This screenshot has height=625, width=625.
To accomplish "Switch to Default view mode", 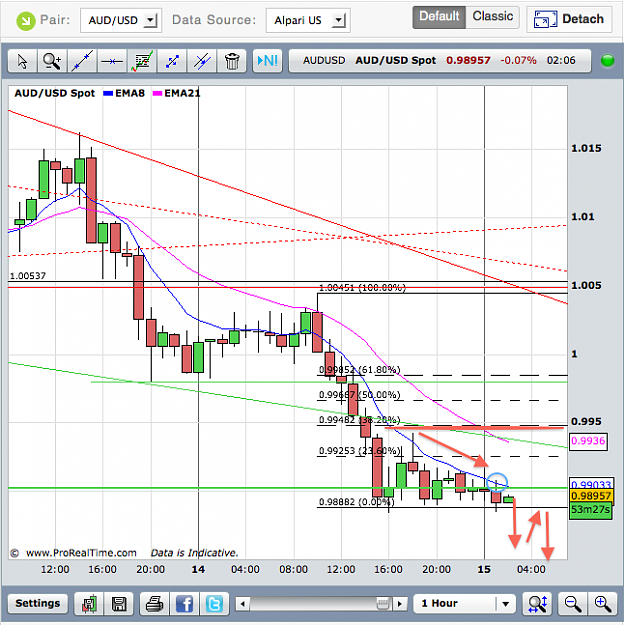I will tap(439, 17).
